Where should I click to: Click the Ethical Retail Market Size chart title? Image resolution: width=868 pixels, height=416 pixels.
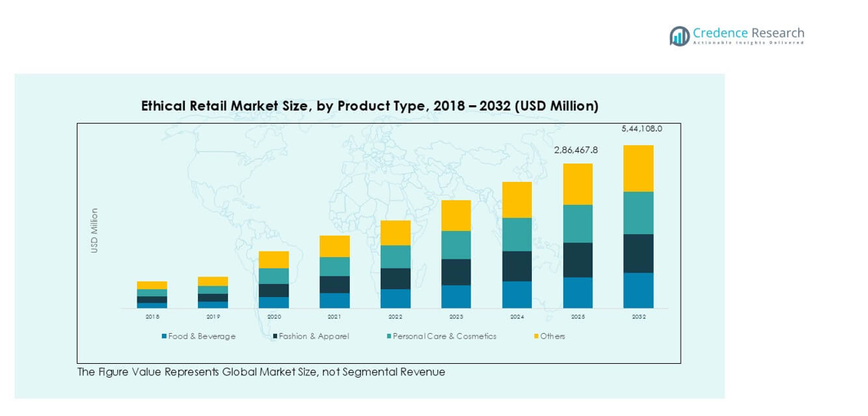tap(369, 106)
